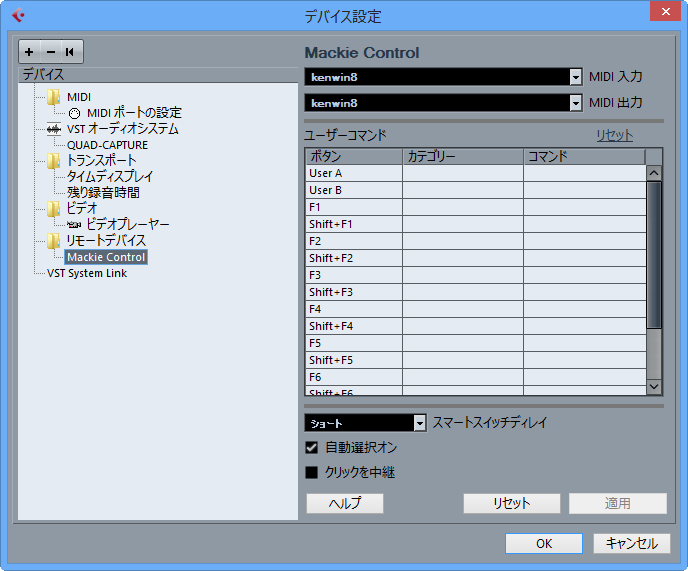Screen dimensions: 688x571
Task: Select タイムディスプレイ in tree
Action: (110, 176)
